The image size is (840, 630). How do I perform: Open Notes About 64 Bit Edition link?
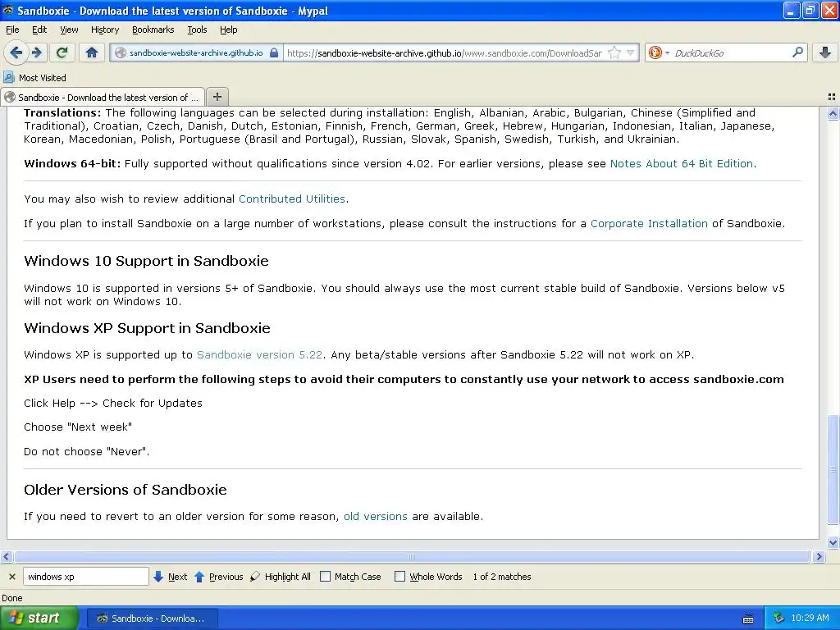[x=682, y=164]
